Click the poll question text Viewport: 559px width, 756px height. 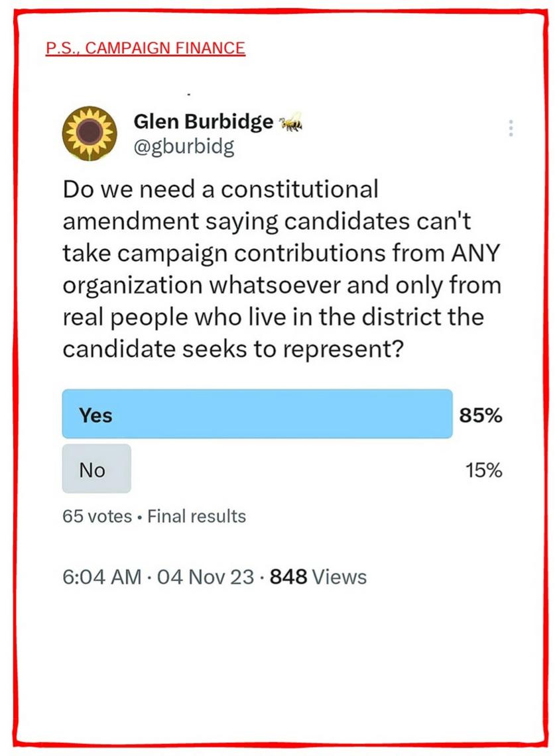(281, 269)
